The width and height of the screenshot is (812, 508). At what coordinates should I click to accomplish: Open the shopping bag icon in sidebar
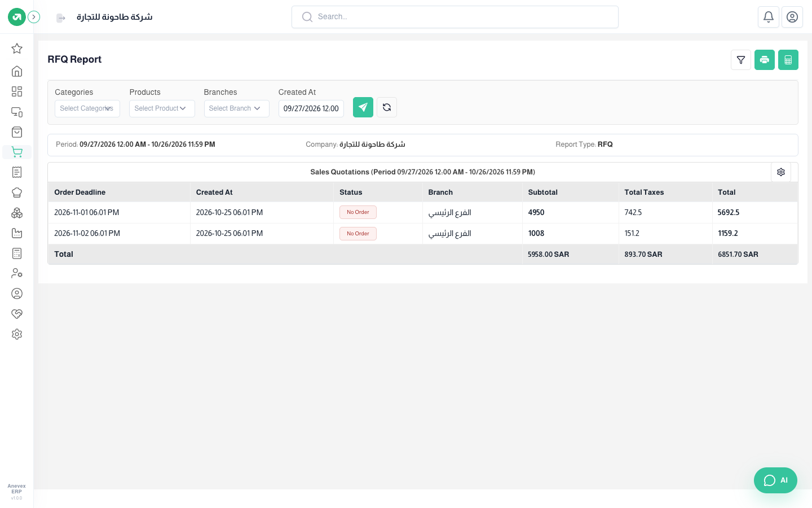coord(17,132)
